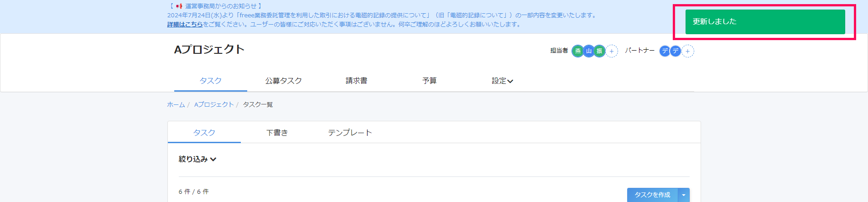Expand the 絞り込み filter section
This screenshot has height=202, width=868.
tap(198, 159)
